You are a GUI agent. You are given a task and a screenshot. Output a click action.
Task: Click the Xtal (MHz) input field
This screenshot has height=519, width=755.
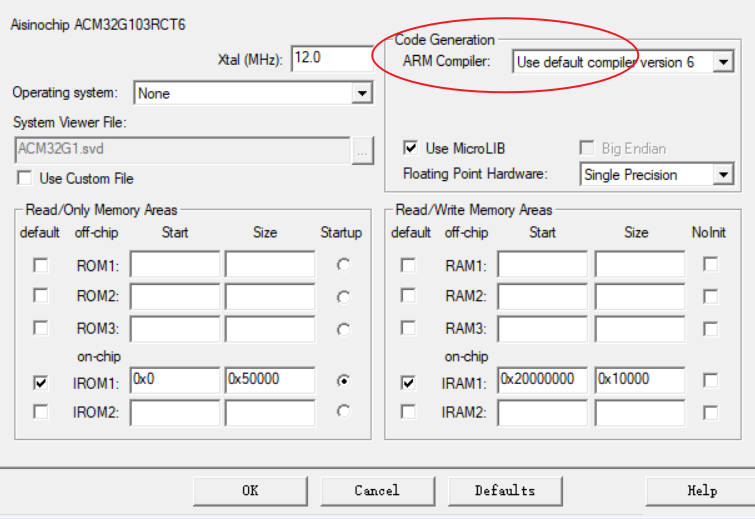[x=332, y=58]
